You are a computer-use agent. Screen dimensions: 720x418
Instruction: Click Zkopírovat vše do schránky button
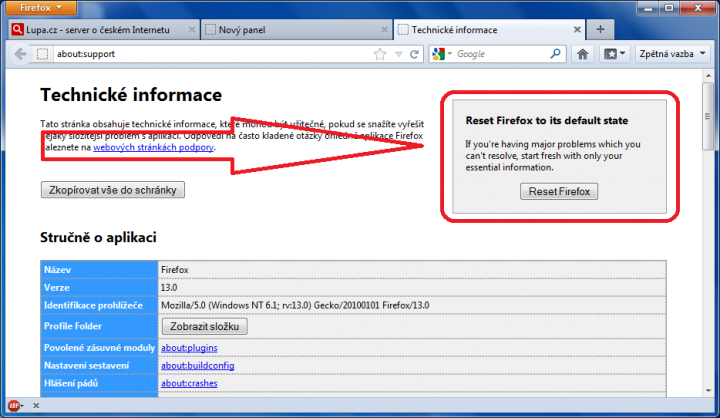pos(113,190)
